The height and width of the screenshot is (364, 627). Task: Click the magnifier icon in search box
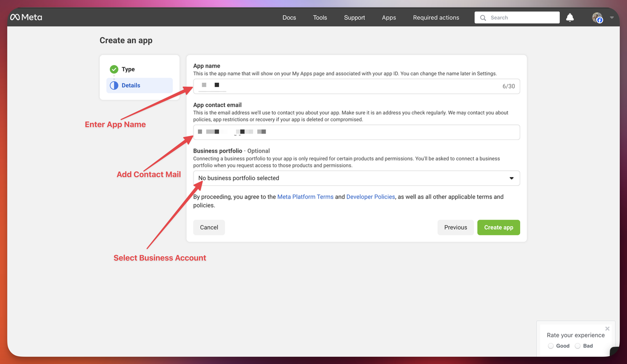pyautogui.click(x=483, y=18)
